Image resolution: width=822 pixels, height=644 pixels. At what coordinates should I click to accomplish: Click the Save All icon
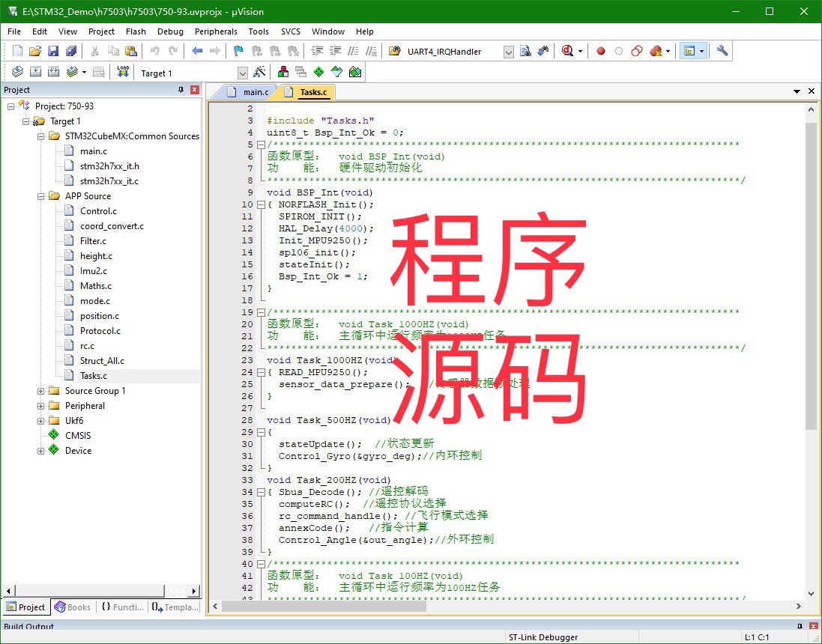71,51
